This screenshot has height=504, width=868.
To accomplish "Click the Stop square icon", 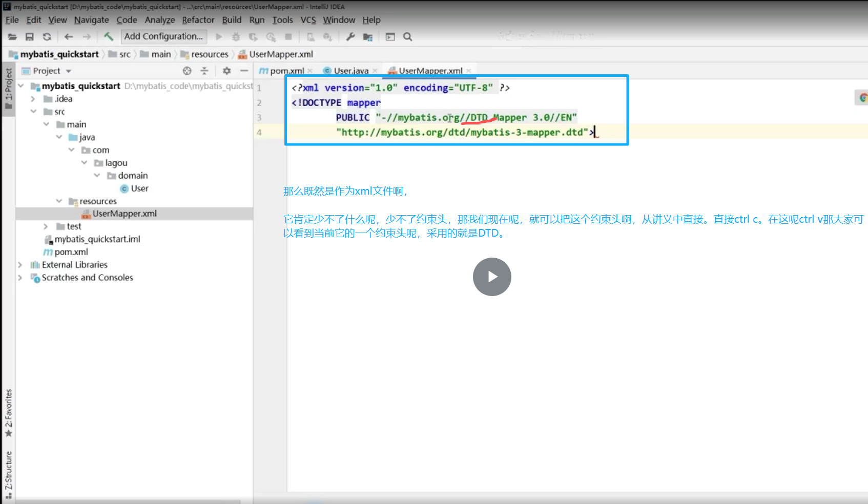I will click(288, 37).
